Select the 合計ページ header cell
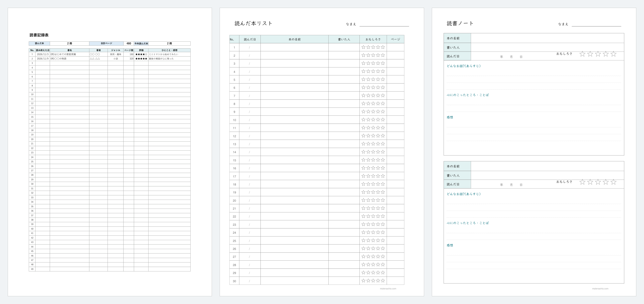The image size is (644, 304). click(x=106, y=44)
